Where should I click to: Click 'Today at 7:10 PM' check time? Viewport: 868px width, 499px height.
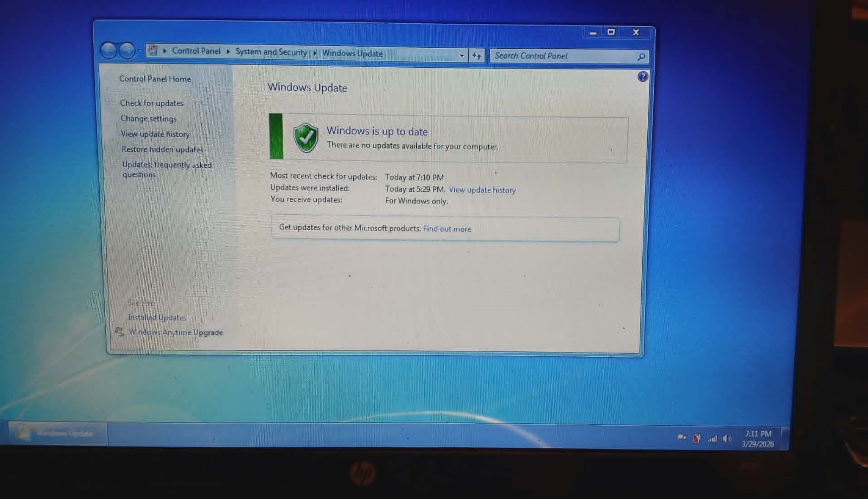click(414, 177)
